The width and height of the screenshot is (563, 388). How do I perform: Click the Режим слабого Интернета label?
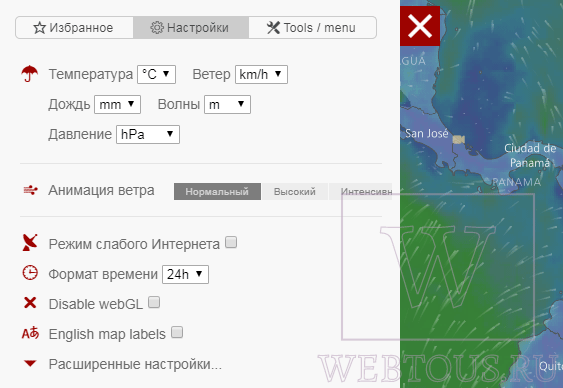(x=134, y=244)
